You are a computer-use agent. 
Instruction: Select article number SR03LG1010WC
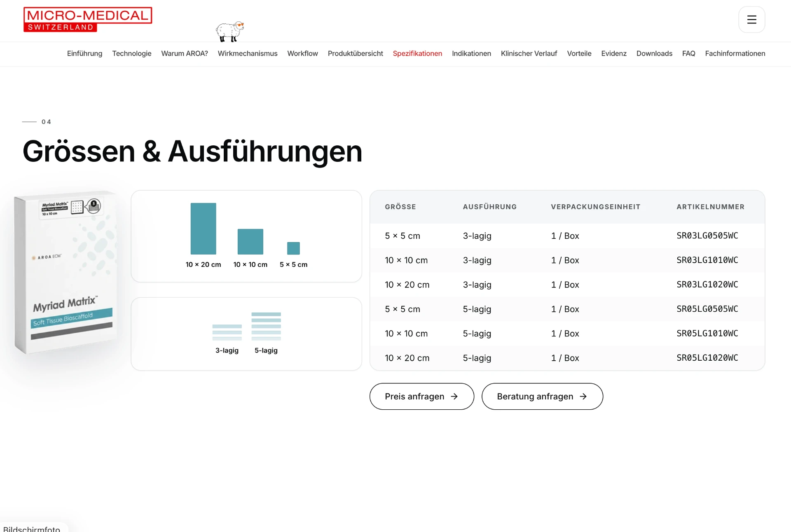click(707, 260)
